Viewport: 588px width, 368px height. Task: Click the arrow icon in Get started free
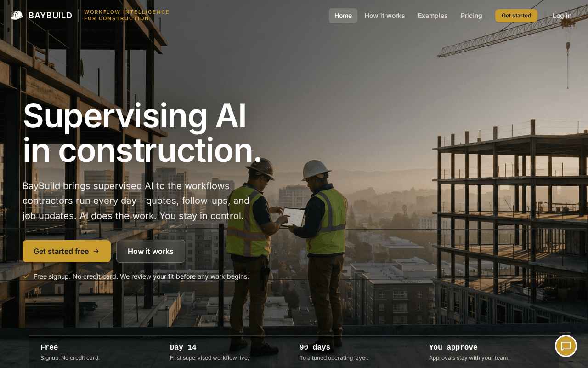[x=96, y=251]
